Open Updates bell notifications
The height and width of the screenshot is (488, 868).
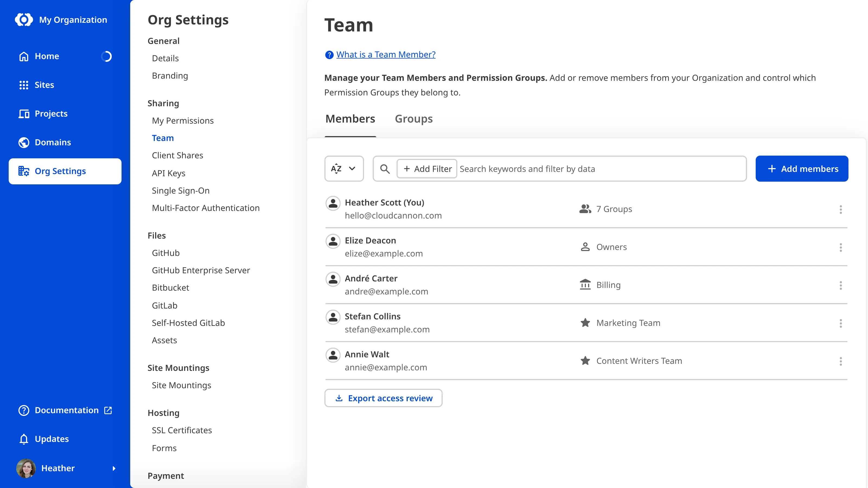65,439
